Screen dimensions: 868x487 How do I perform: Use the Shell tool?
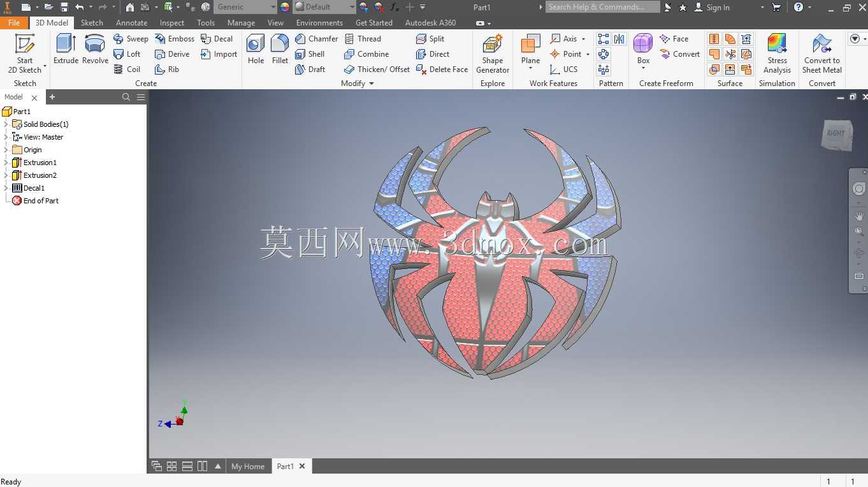(310, 54)
